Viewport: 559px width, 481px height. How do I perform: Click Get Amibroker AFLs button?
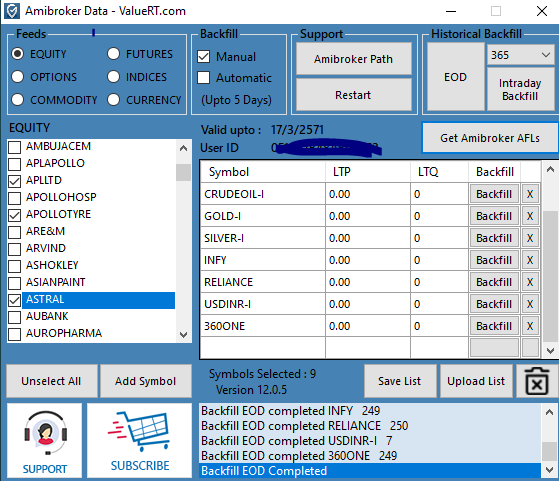(490, 138)
